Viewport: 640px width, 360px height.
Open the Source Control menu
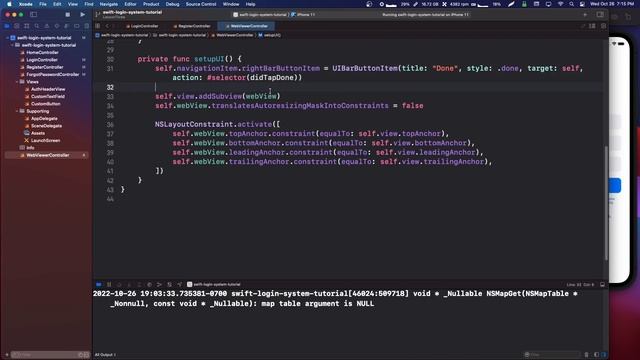click(201, 4)
